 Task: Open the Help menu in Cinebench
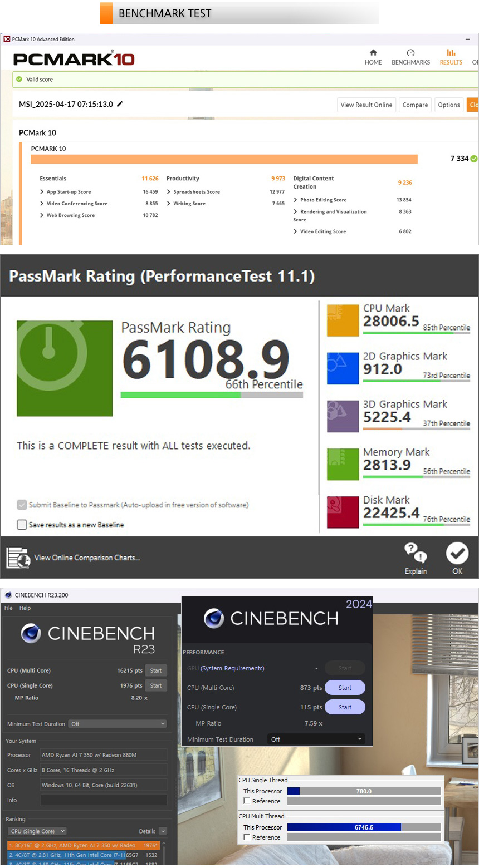tap(25, 608)
